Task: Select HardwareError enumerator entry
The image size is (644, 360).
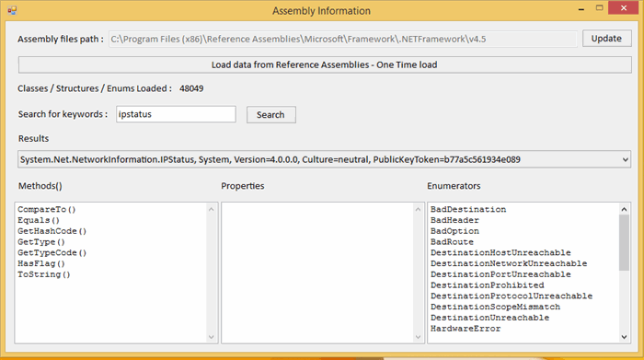Action: [466, 329]
